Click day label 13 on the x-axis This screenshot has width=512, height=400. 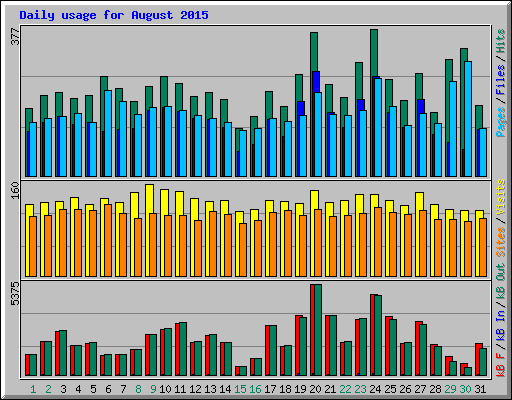pos(210,389)
